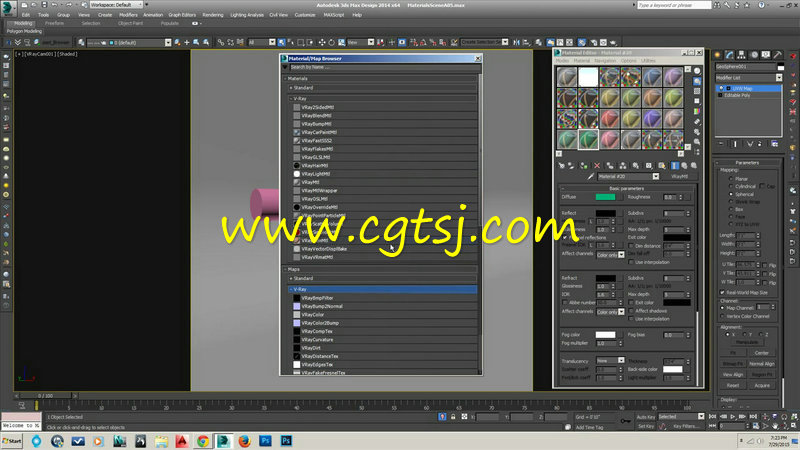Viewport: 800px width, 450px height.
Task: Click the VRayMtl material type button
Action: click(x=679, y=177)
